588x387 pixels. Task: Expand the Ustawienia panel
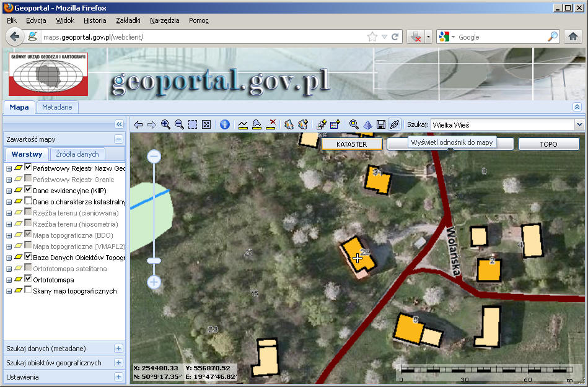118,377
